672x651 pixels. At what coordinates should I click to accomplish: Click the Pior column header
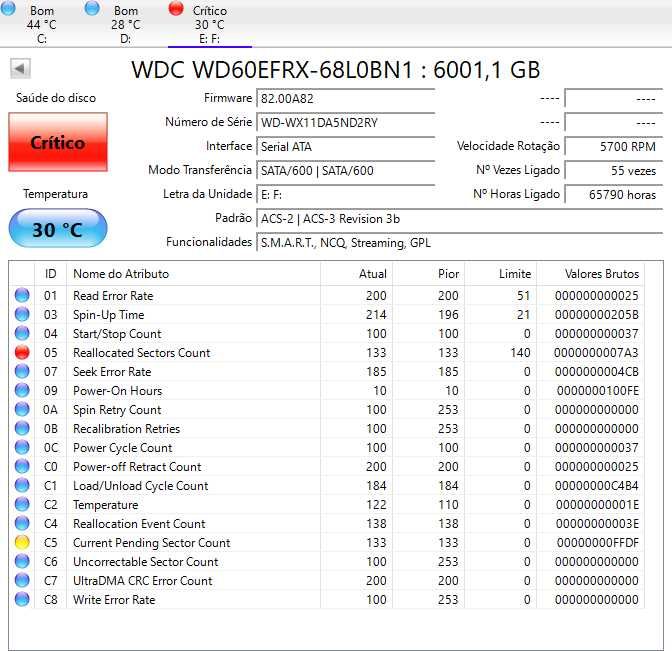click(428, 273)
